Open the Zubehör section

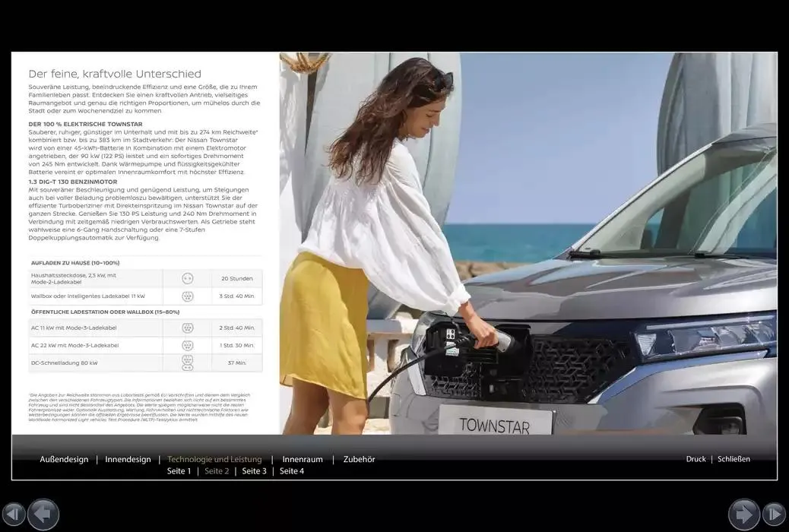(x=359, y=459)
